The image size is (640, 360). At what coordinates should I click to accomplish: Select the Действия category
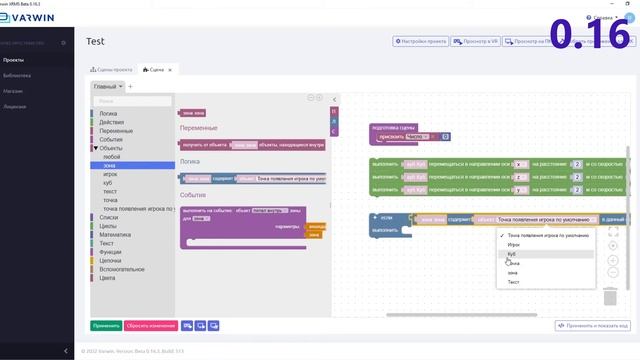click(x=111, y=122)
